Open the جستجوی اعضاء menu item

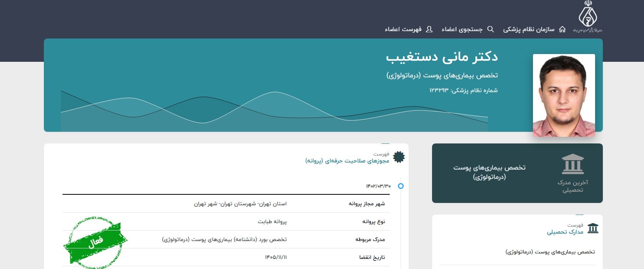tap(462, 30)
